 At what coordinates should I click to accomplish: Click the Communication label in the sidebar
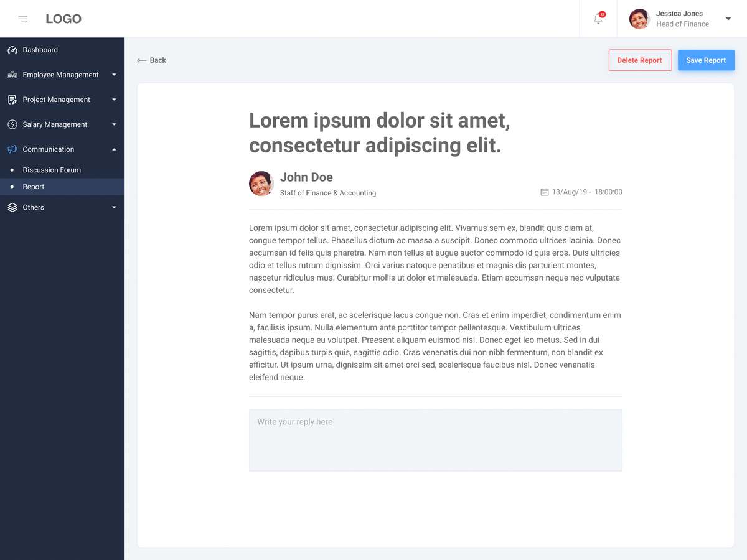coord(49,149)
